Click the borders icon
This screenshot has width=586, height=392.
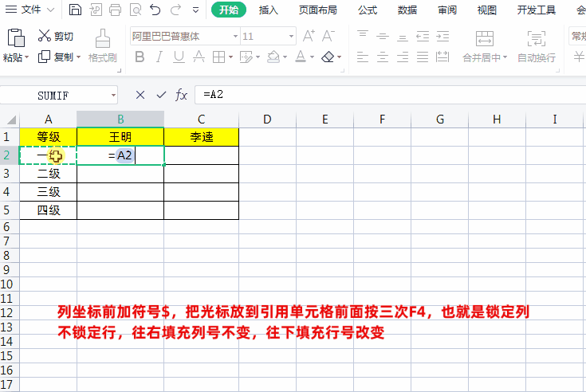[x=218, y=57]
